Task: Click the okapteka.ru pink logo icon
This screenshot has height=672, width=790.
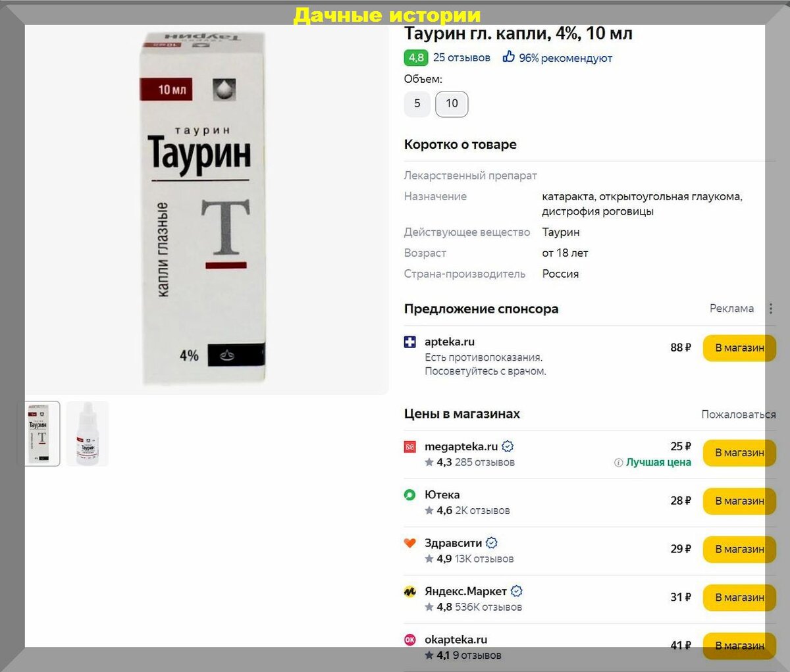Action: click(410, 640)
